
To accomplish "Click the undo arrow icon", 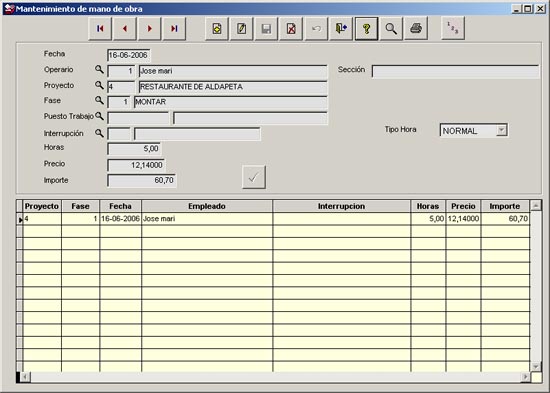I will (316, 29).
